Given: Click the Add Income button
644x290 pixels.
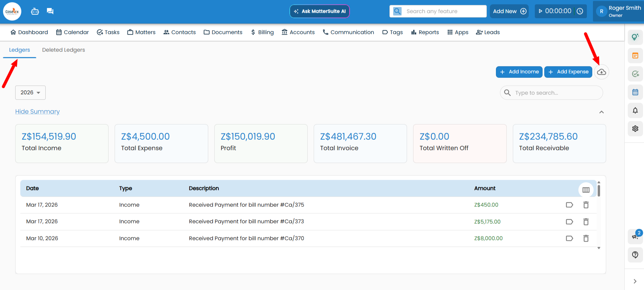Looking at the screenshot, I should click(519, 72).
